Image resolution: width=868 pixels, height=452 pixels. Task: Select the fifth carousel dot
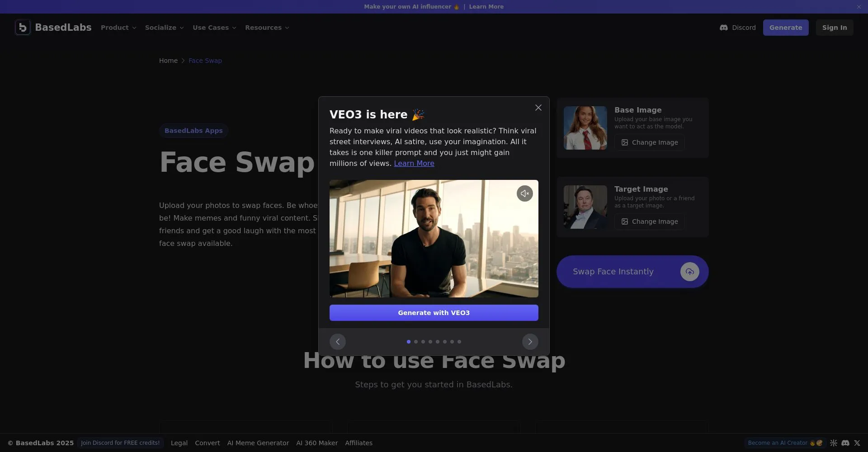(438, 342)
